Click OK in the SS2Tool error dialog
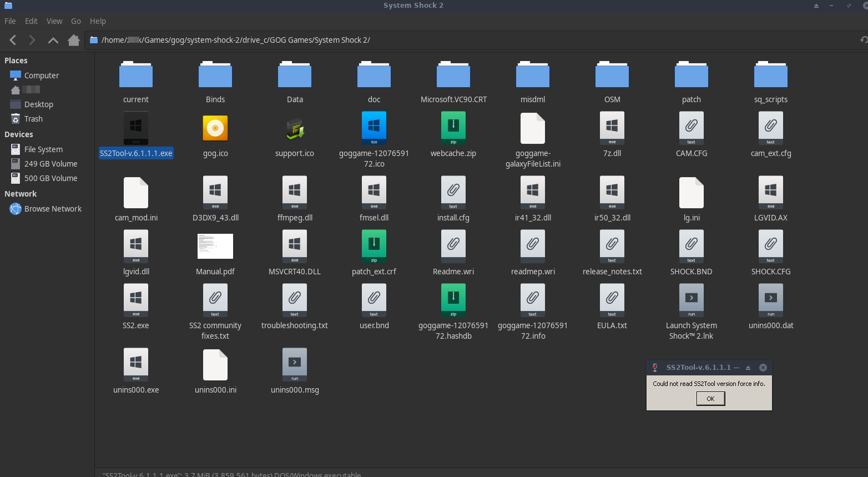 tap(710, 399)
